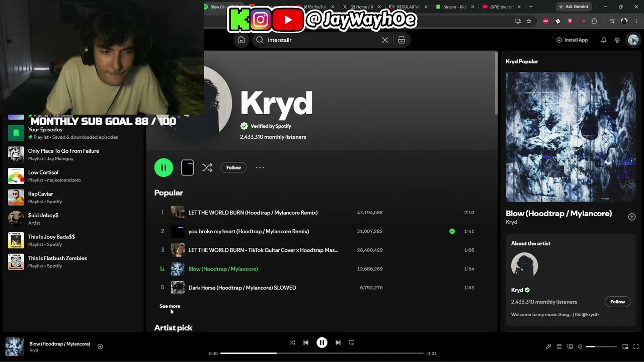Switch to the "(676) YouTube" browser tab
The image size is (644, 362).
point(314,7)
